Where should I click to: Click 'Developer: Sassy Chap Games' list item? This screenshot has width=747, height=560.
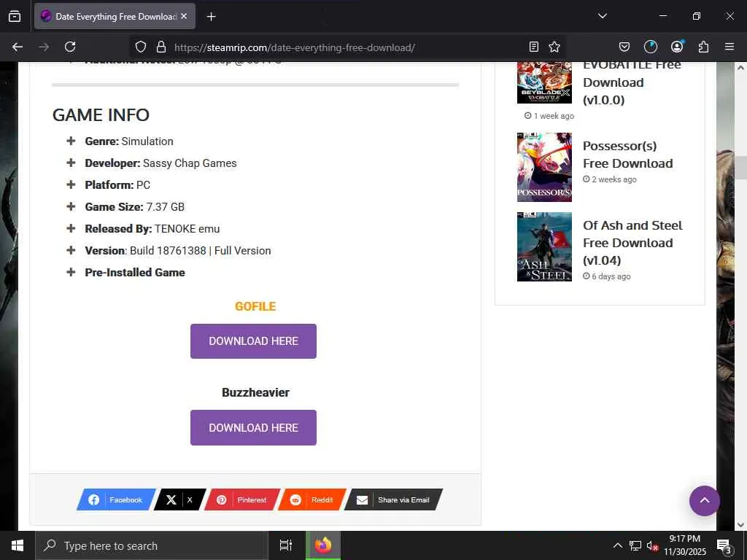160,163
